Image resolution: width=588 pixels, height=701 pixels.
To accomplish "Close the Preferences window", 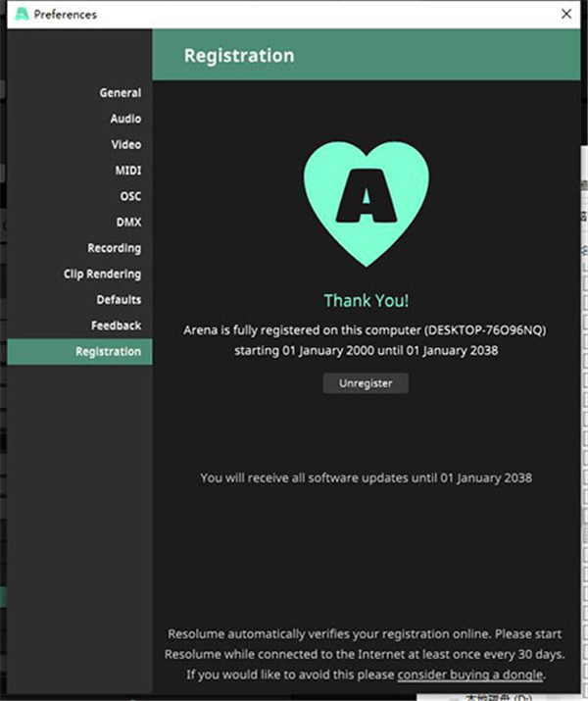I will click(x=566, y=15).
